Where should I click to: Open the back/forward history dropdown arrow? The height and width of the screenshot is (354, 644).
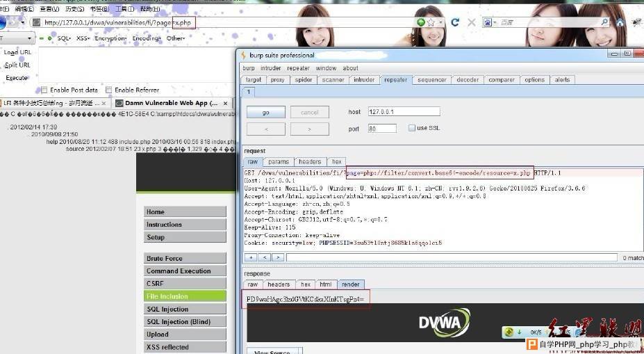click(x=23, y=23)
